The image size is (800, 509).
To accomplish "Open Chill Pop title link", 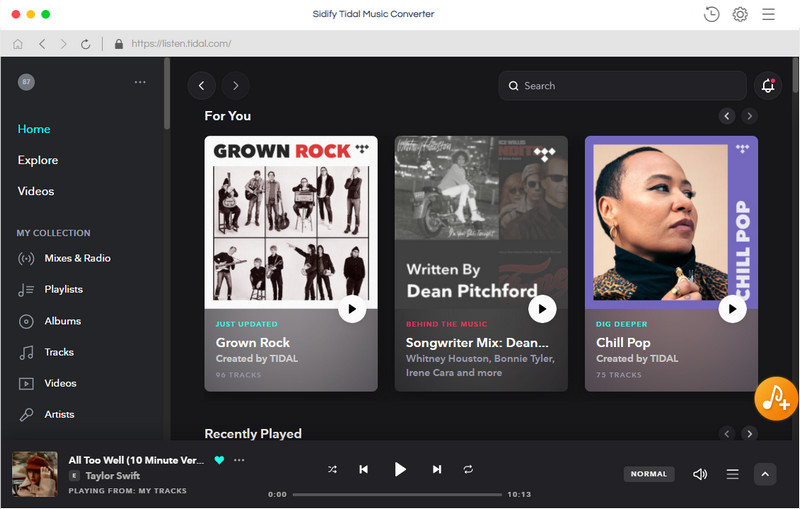I will tap(623, 343).
